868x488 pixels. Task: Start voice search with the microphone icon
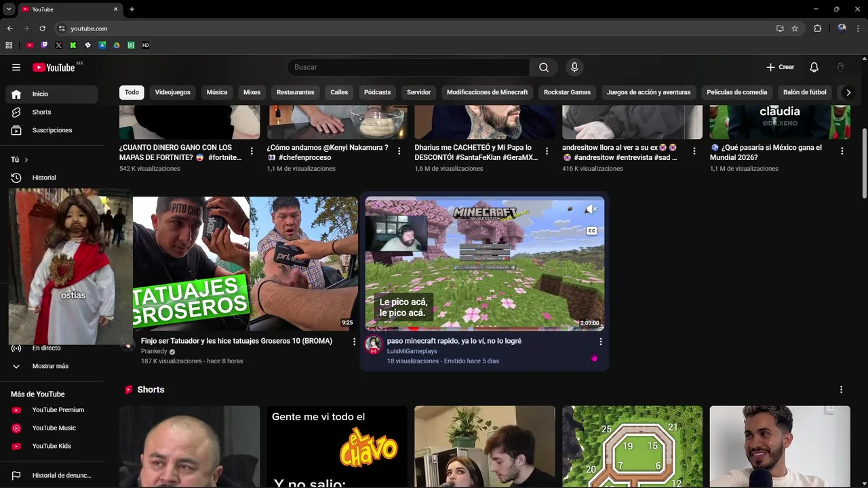coord(574,67)
